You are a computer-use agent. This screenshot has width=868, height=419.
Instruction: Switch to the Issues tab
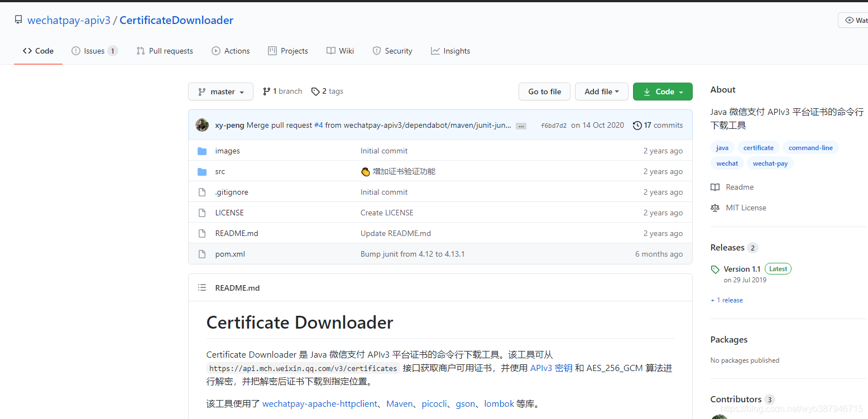pyautogui.click(x=94, y=51)
